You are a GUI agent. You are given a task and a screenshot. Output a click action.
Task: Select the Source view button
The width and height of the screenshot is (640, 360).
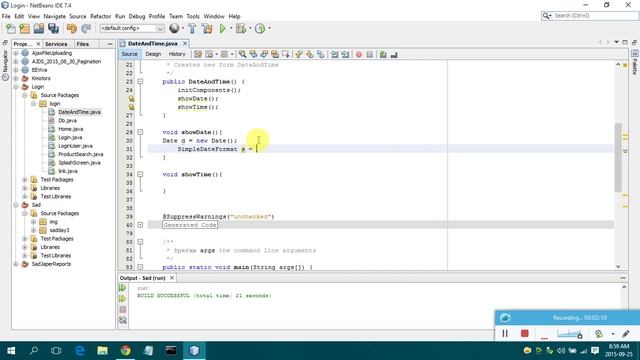tap(129, 54)
